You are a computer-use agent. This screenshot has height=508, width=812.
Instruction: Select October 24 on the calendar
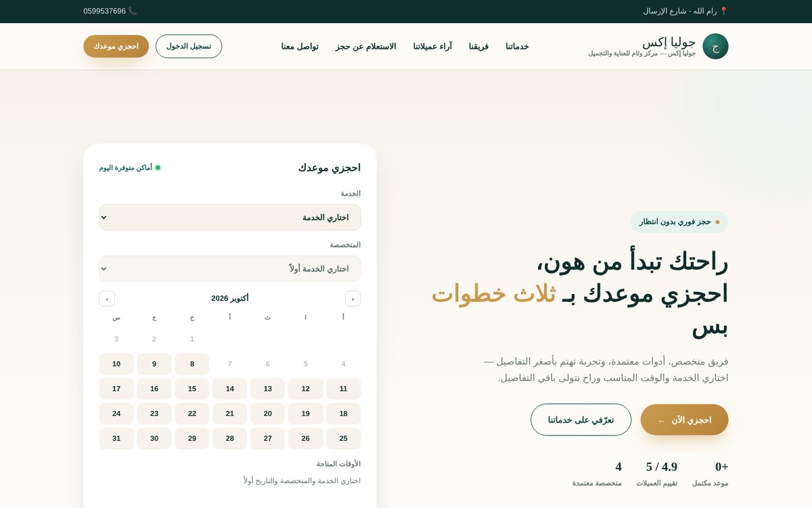(x=116, y=414)
